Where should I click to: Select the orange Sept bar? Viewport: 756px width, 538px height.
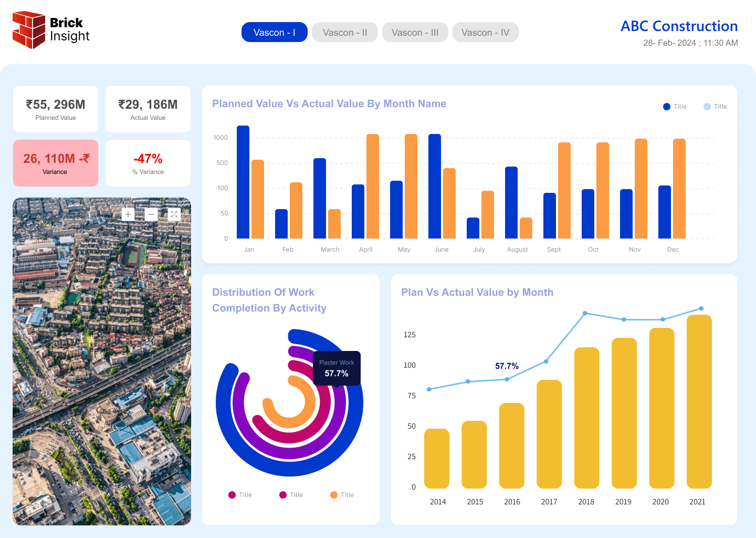[x=564, y=190]
